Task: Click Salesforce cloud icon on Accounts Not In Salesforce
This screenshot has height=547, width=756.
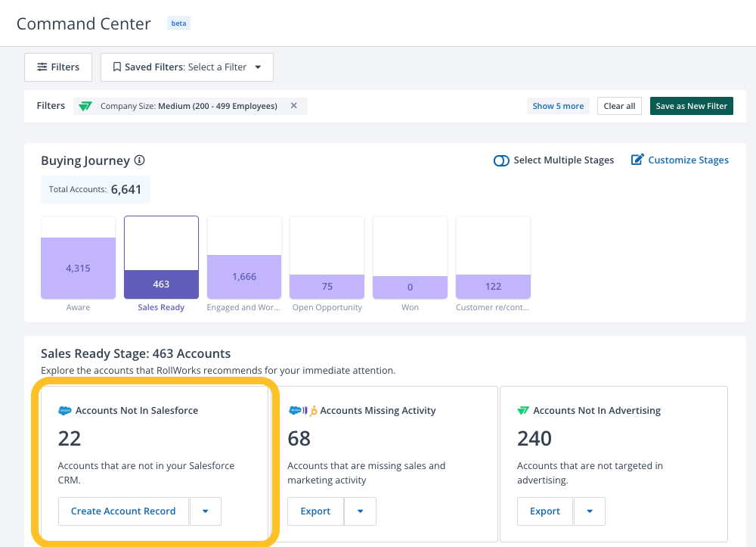Action: coord(64,411)
